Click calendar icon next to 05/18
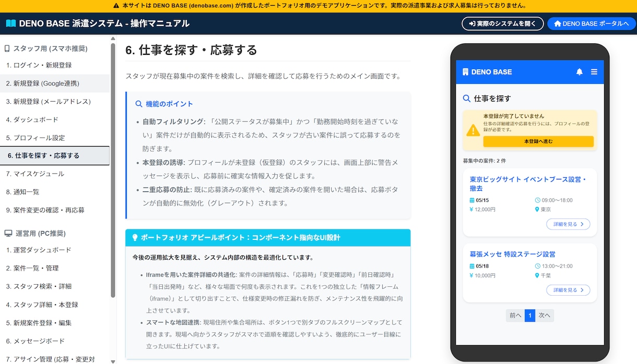Screen dimensions: 637x364 (472, 266)
